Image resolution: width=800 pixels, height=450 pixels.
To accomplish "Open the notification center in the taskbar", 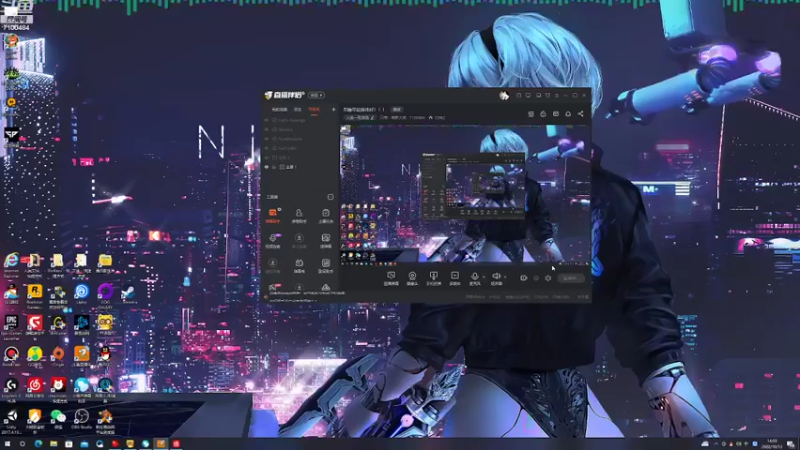I will point(790,444).
